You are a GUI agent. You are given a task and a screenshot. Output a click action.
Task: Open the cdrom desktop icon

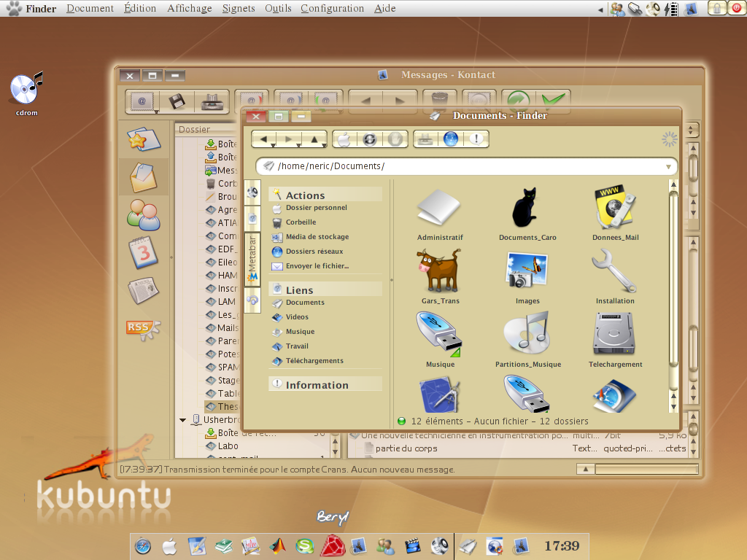tap(27, 93)
